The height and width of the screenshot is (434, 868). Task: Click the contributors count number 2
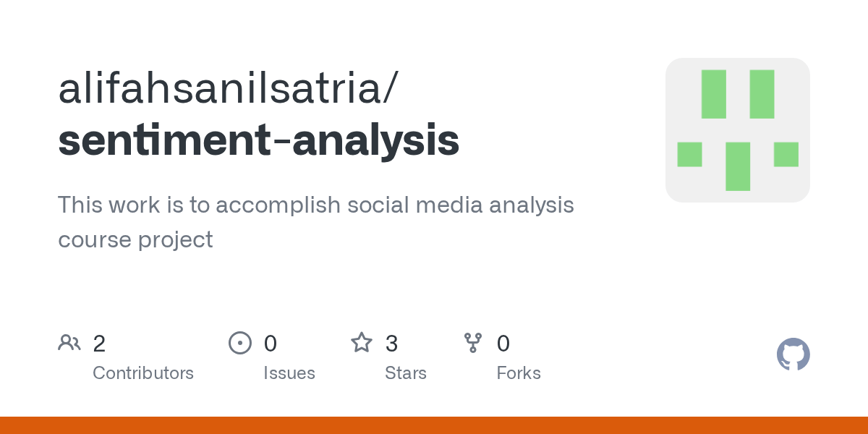99,344
